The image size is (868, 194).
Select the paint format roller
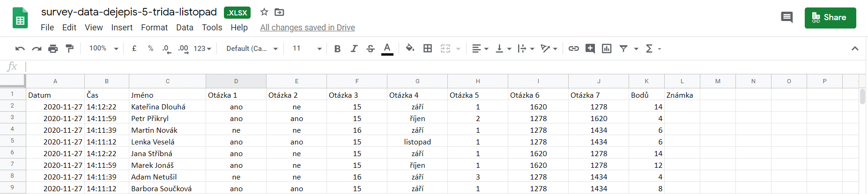coord(70,49)
